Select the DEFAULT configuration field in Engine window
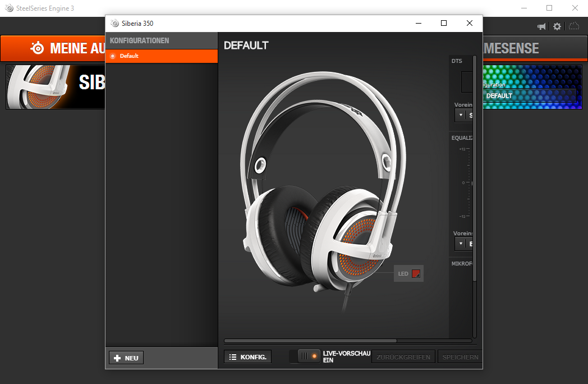The image size is (588, 384). (530, 95)
